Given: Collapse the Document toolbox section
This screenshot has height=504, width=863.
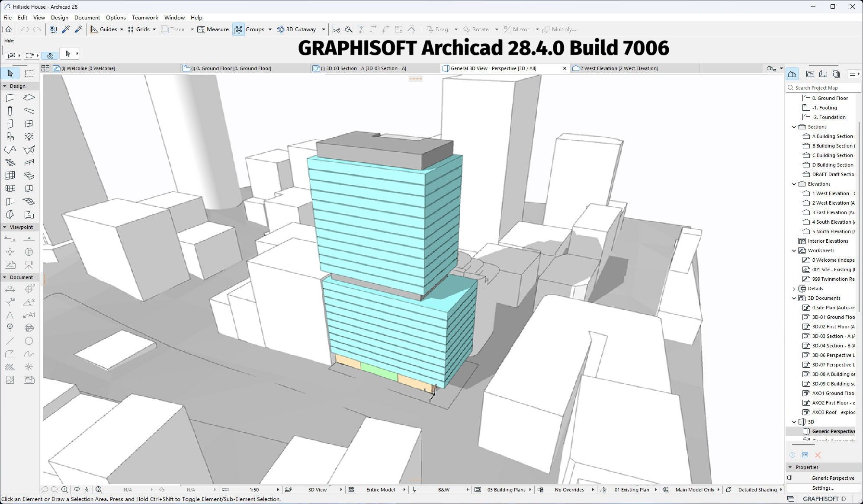Looking at the screenshot, I should [x=5, y=277].
